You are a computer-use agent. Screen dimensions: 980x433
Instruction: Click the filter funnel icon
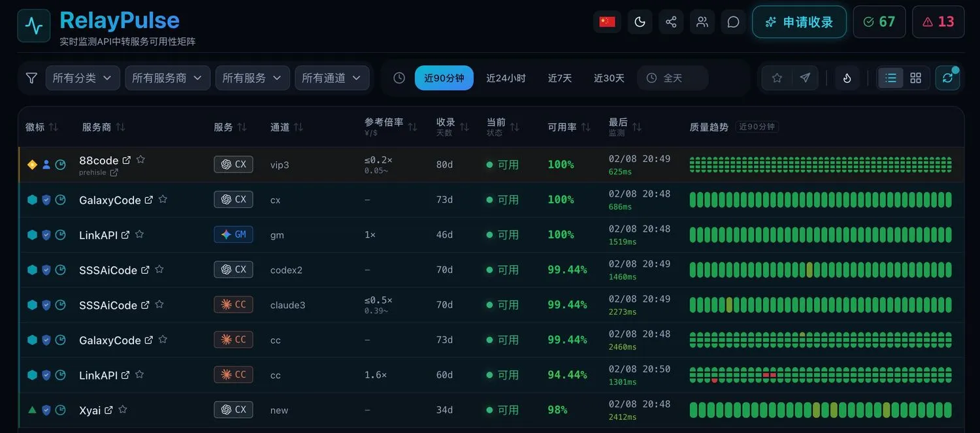pyautogui.click(x=31, y=78)
